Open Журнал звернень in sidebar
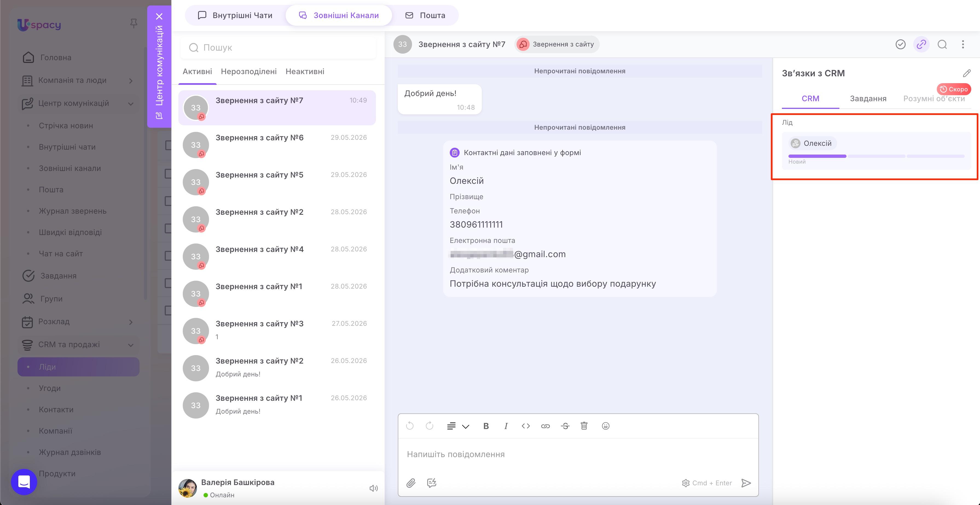Image resolution: width=980 pixels, height=505 pixels. pos(73,211)
